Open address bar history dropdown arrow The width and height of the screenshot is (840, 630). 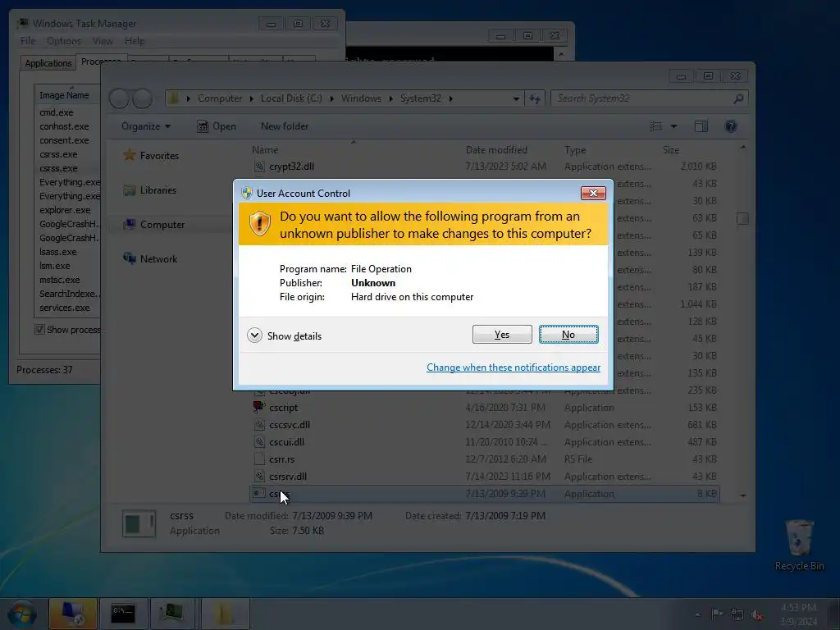(516, 98)
